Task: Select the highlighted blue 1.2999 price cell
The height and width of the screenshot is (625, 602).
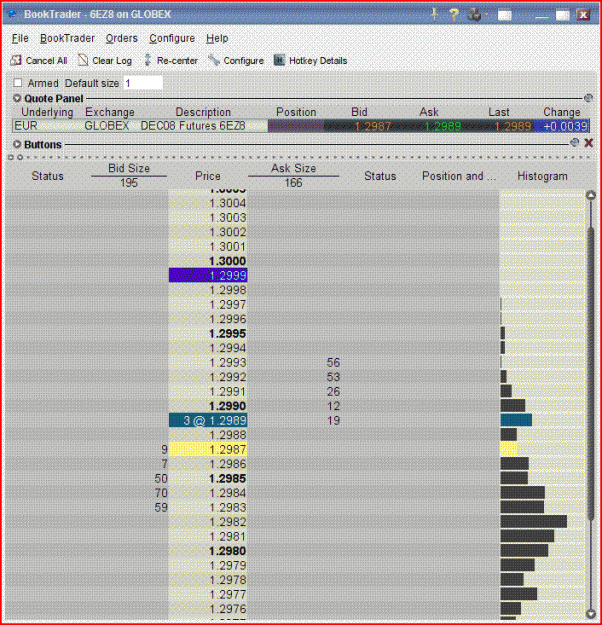Action: click(208, 275)
